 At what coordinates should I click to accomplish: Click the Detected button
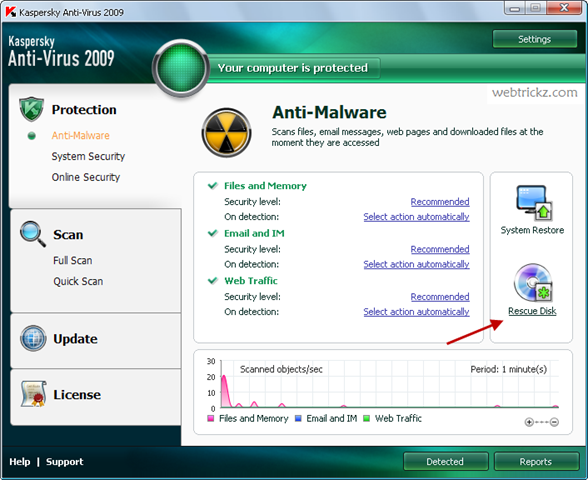(446, 462)
